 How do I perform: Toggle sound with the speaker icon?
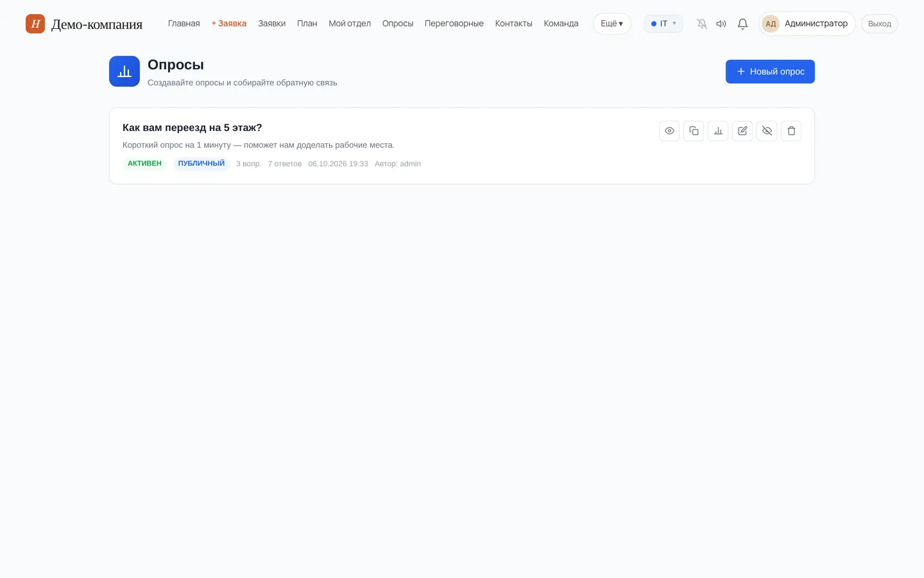pyautogui.click(x=721, y=24)
